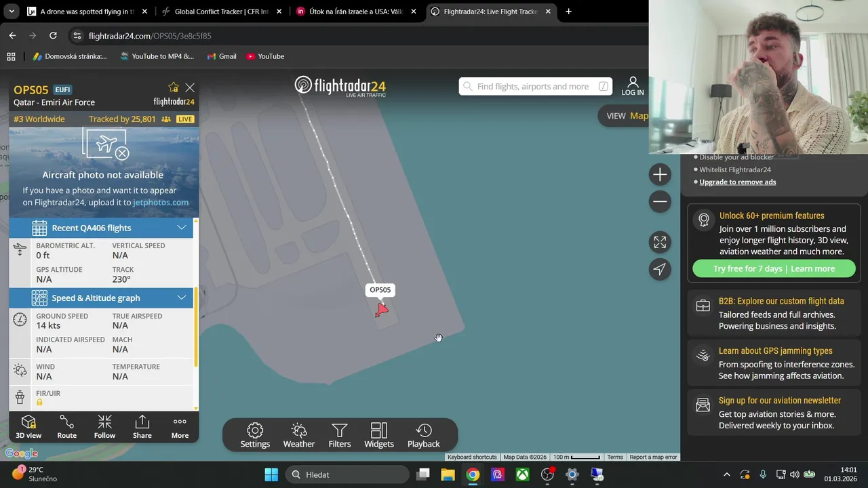Collapse Recent QA406 flights section
The height and width of the screenshot is (488, 868).
click(x=182, y=228)
